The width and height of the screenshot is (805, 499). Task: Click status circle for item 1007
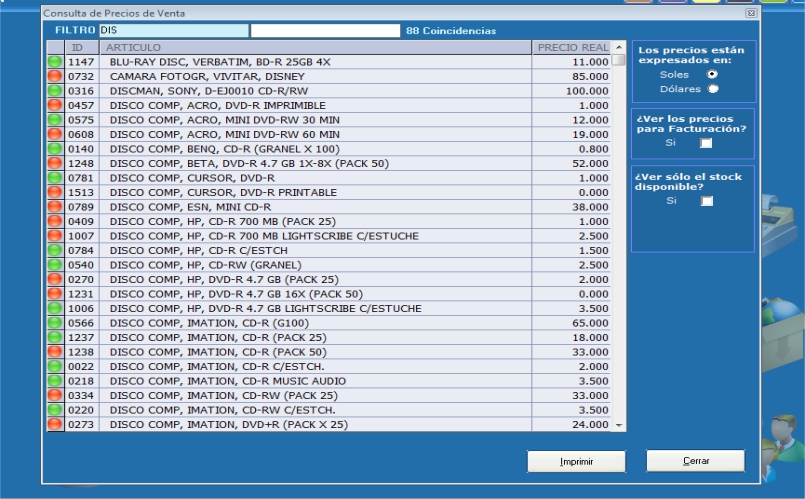click(x=54, y=235)
